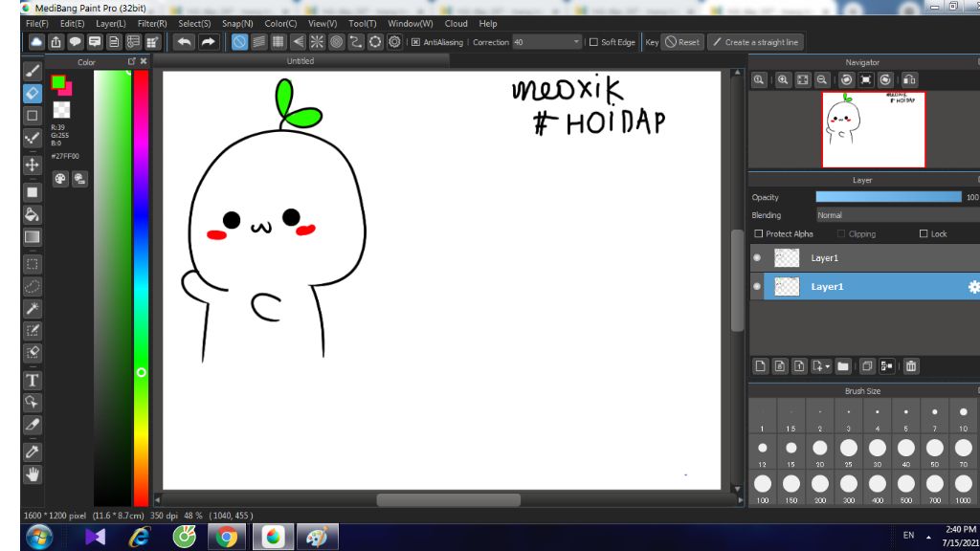The image size is (980, 551).
Task: Choose the crisscross grid snap
Action: 278,42
